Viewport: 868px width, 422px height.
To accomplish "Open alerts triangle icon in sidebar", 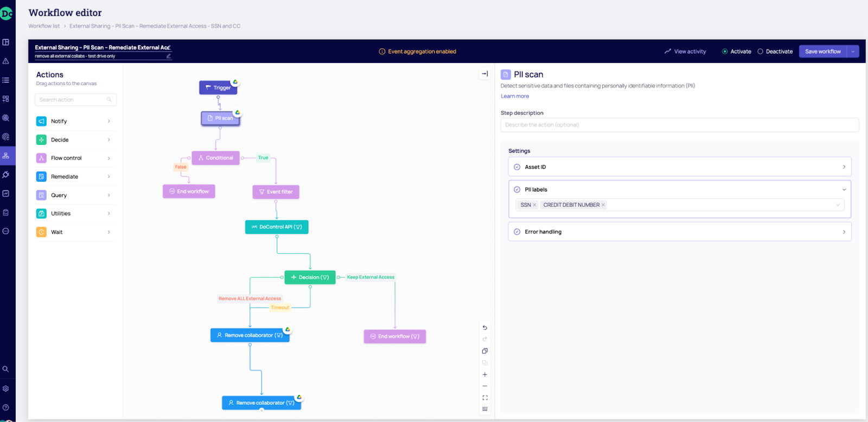I will tap(6, 61).
